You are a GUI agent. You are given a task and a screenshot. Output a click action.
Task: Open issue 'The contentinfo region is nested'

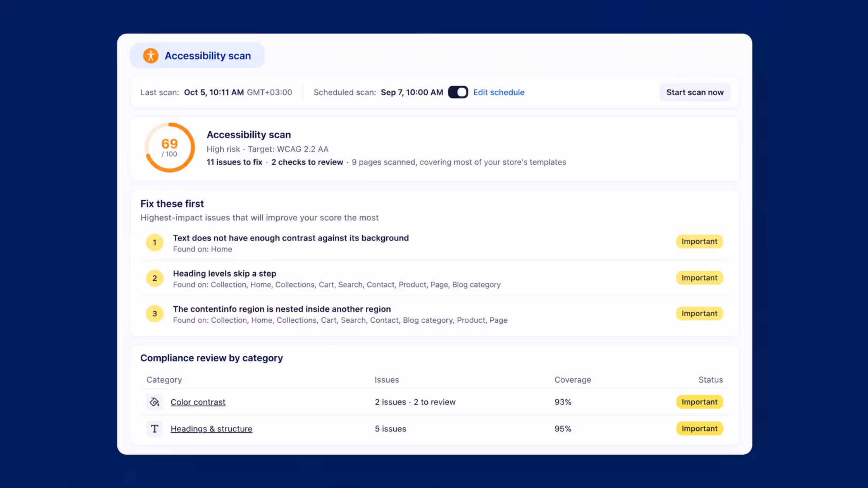tap(282, 309)
